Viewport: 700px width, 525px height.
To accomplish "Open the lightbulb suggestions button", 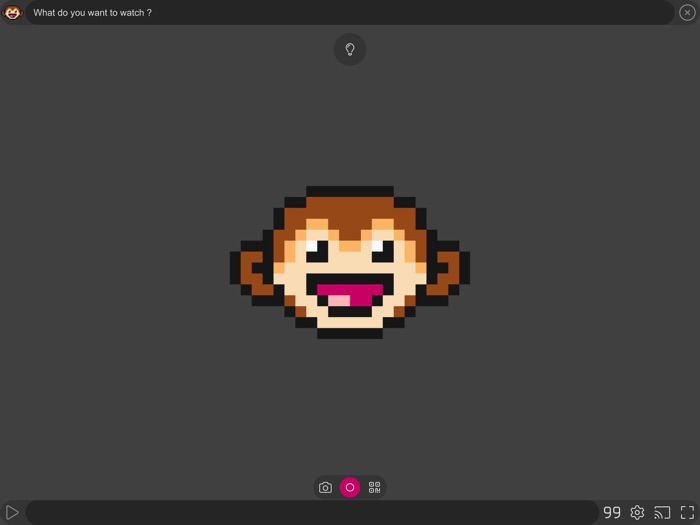I will point(350,49).
